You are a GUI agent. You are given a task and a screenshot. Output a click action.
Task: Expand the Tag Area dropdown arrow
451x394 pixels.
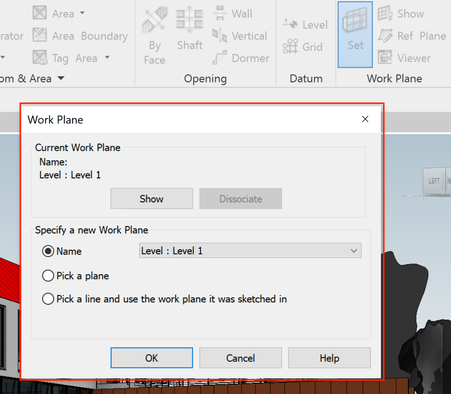pyautogui.click(x=107, y=58)
